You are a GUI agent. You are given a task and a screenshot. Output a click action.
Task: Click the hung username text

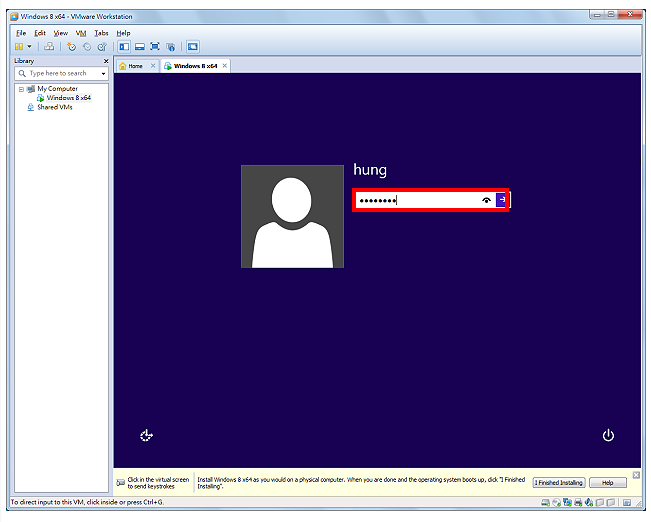pyautogui.click(x=370, y=170)
